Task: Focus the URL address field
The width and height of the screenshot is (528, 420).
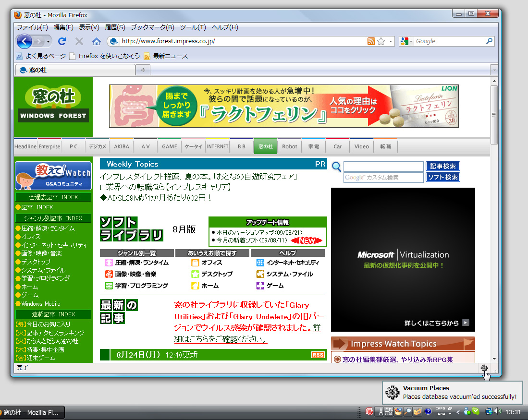Action: (x=243, y=41)
